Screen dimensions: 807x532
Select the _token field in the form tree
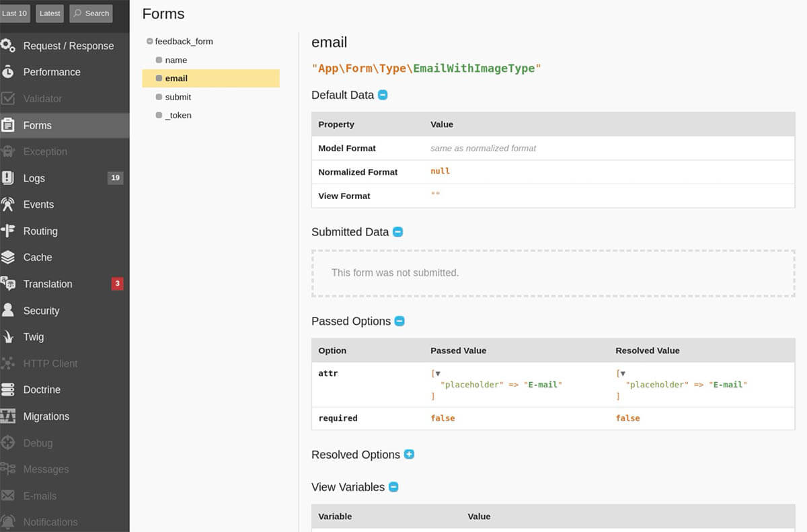pyautogui.click(x=178, y=115)
